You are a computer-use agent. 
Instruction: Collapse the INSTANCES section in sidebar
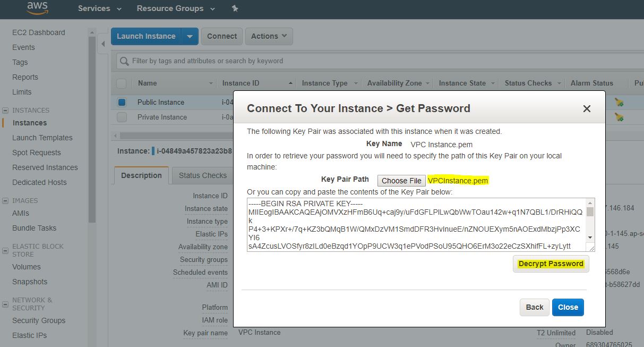6,111
